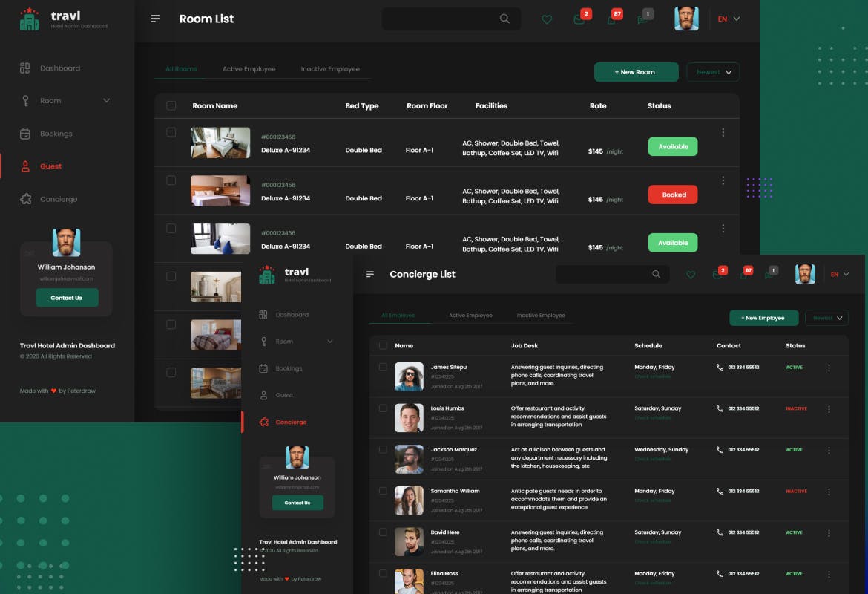This screenshot has width=868, height=594.
Task: Click the hamburger menu icon beside Room List
Action: [x=155, y=19]
